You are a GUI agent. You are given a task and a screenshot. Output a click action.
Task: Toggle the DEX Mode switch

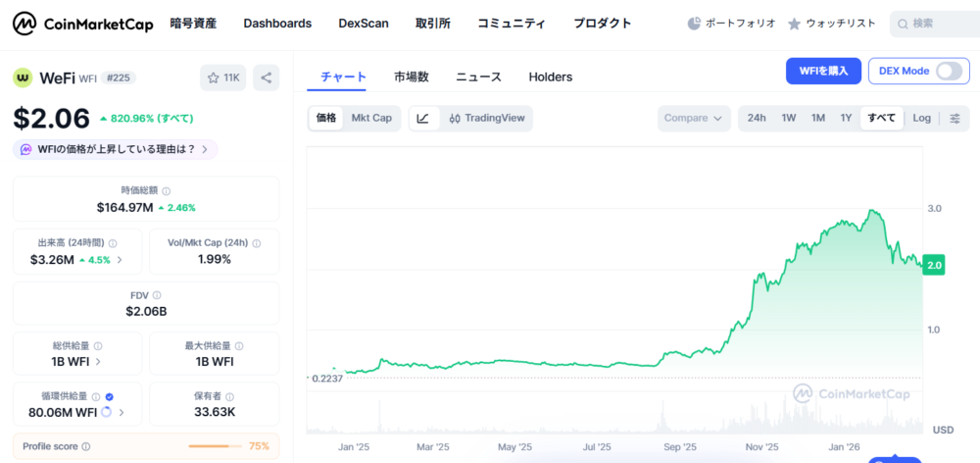[949, 71]
